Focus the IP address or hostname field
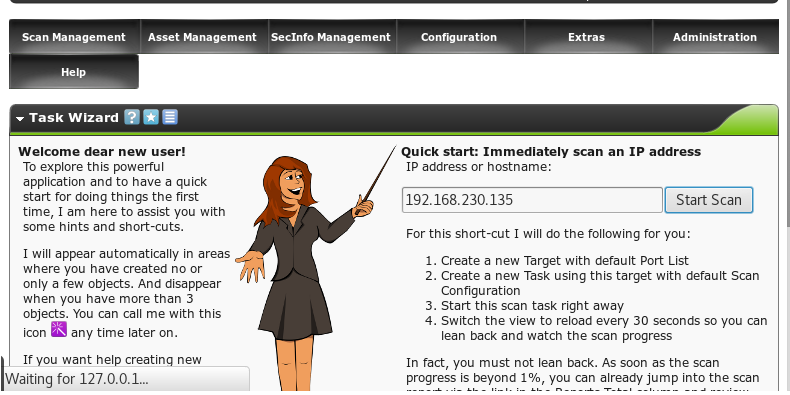The image size is (790, 395). coord(532,200)
